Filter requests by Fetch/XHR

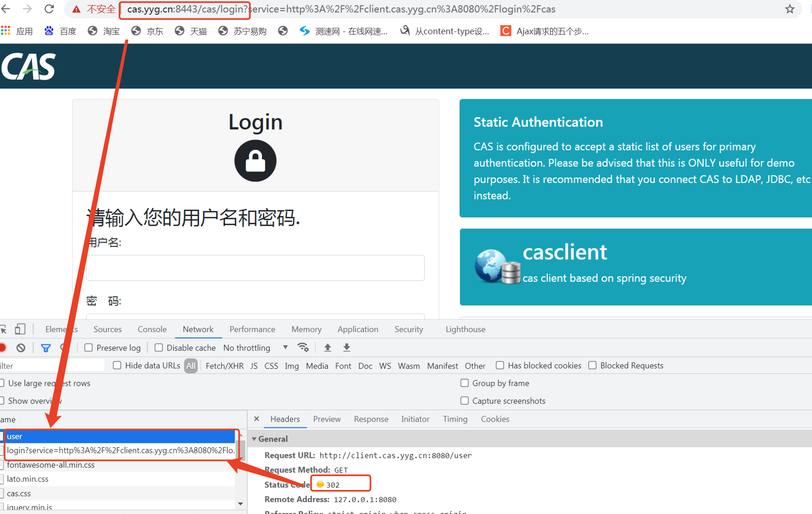(x=225, y=366)
